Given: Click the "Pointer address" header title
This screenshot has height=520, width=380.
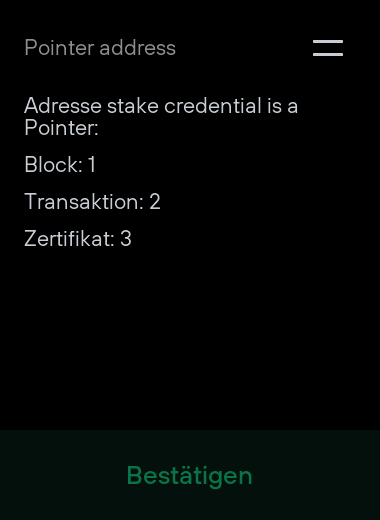Looking at the screenshot, I should point(100,48).
